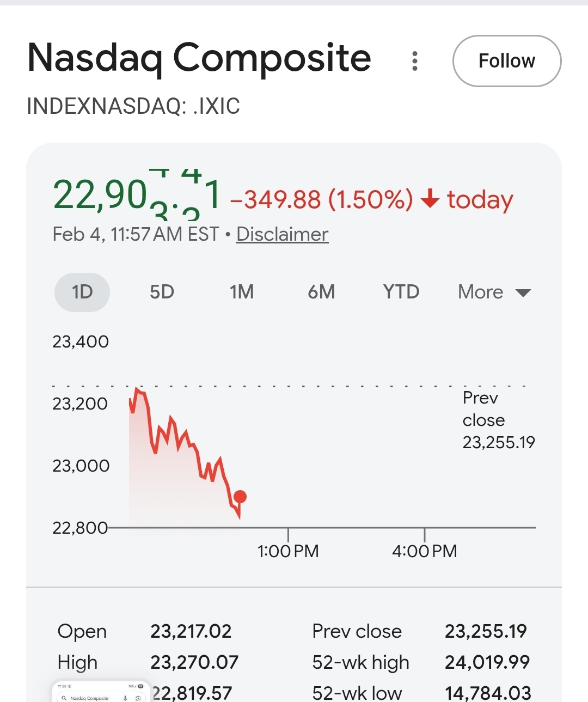This screenshot has width=588, height=702.
Task: Tap the INDEXNASDAQ: .IXIC ticker text
Action: [133, 106]
